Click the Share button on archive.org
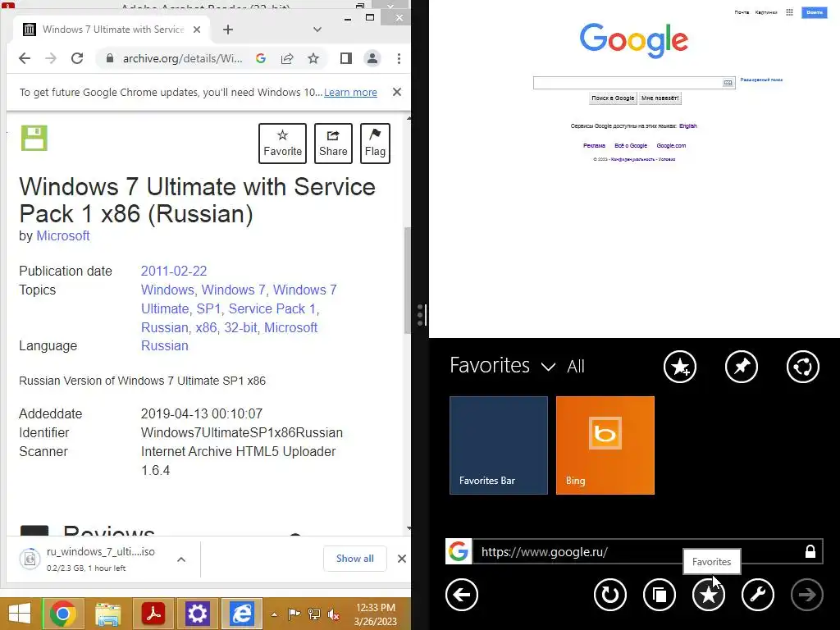Image resolution: width=840 pixels, height=630 pixels. tap(333, 144)
